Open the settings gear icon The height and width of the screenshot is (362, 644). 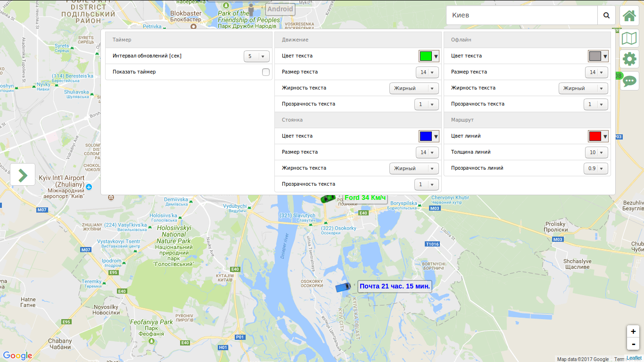[629, 59]
